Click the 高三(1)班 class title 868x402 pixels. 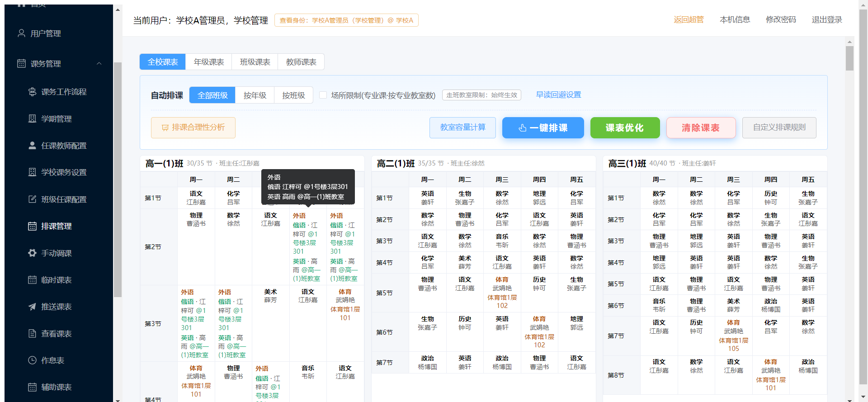click(x=627, y=163)
